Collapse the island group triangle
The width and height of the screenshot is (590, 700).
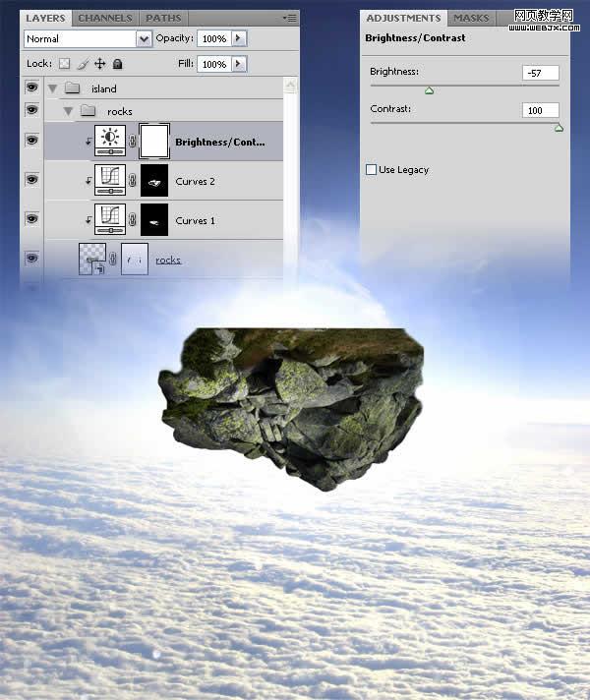pos(53,88)
